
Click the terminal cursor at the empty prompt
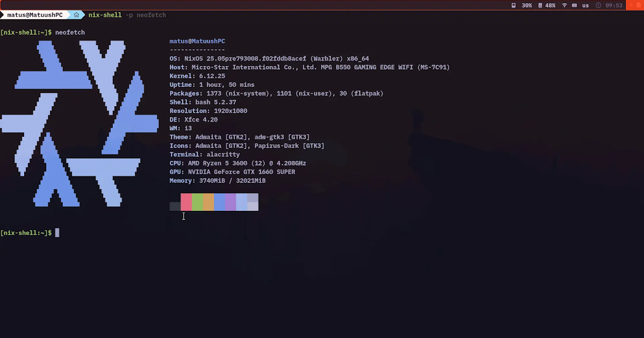[57, 233]
